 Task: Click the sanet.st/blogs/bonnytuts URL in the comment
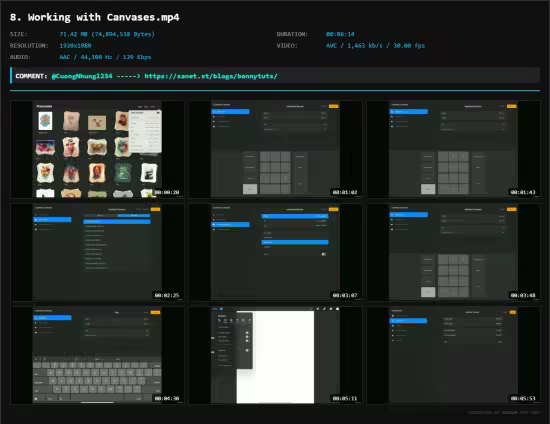point(211,76)
